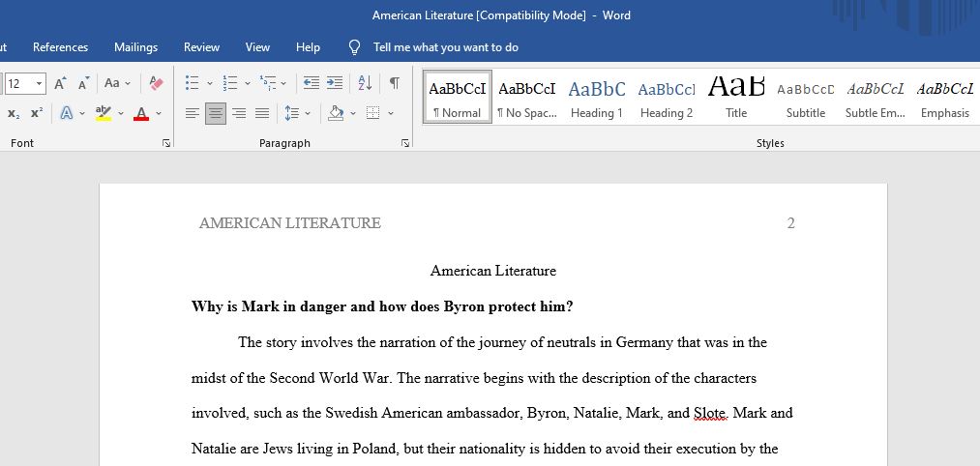Justify paragraph text
This screenshot has height=466, width=980.
262,113
